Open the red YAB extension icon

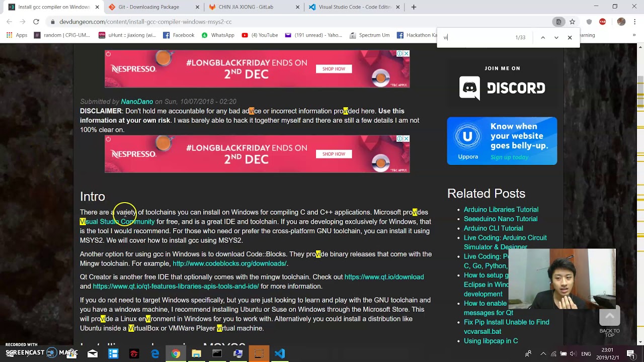pyautogui.click(x=603, y=22)
